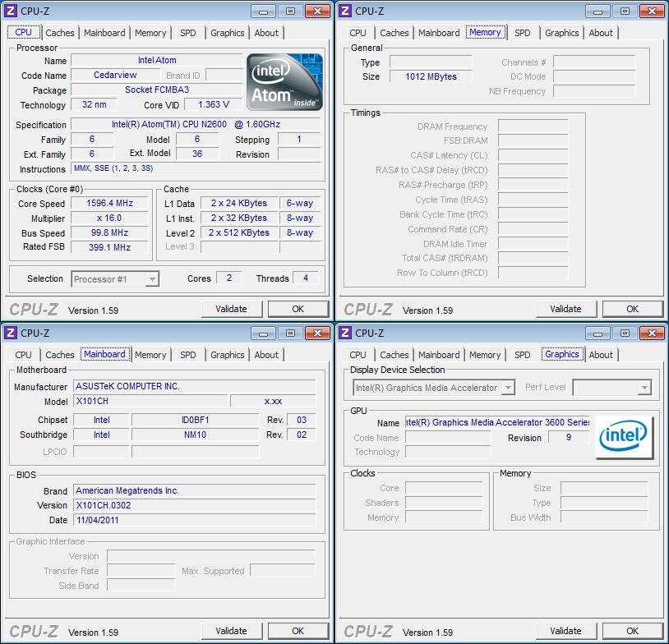Click the memory Size value 1012 MBytes
Screen dimensions: 669x644
point(431,76)
